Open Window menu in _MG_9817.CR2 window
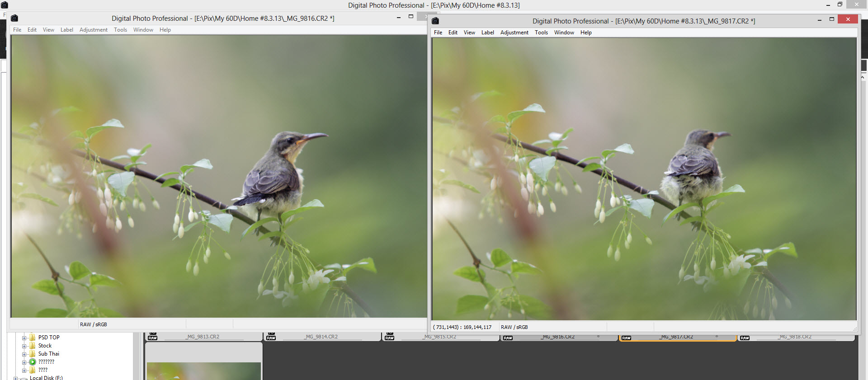The image size is (868, 380). pyautogui.click(x=564, y=33)
